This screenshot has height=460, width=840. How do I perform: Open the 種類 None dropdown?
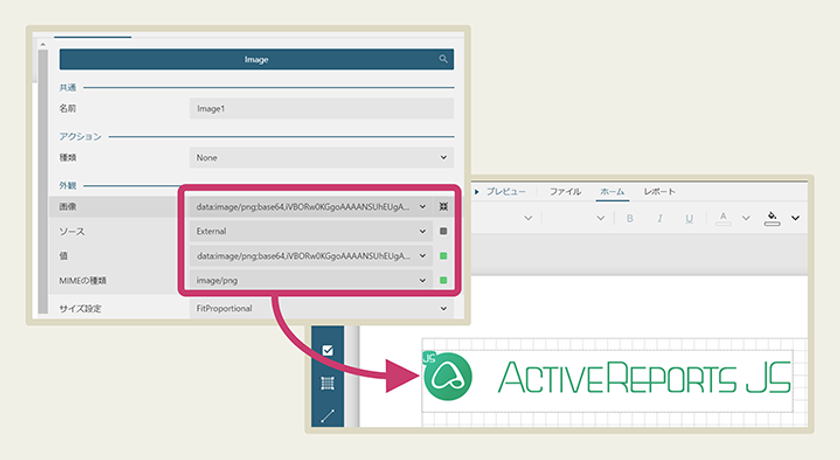tap(321, 157)
